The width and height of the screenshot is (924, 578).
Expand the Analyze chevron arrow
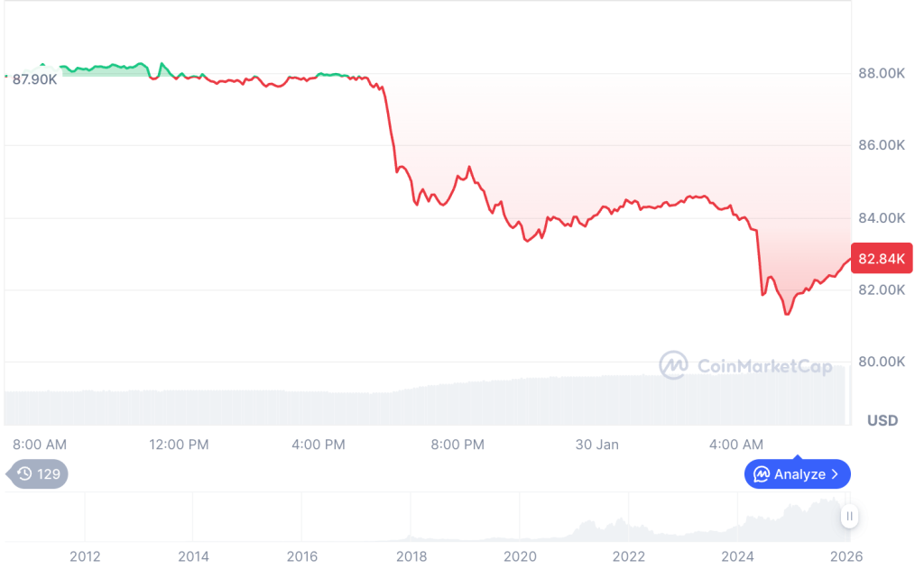point(836,473)
